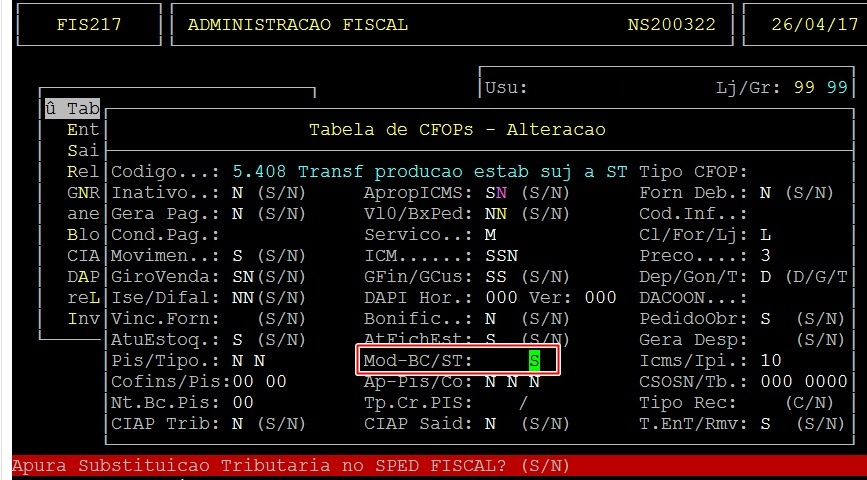Toggle the CIAP Trib S/N value
The image size is (867, 480).
237,423
